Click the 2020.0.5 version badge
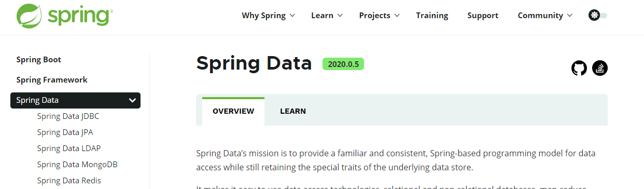 (x=343, y=64)
